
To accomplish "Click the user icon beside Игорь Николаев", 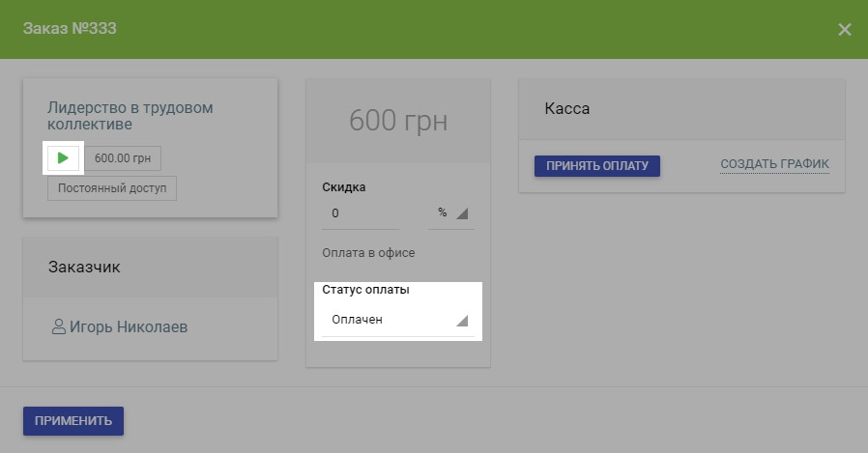I will pos(57,326).
